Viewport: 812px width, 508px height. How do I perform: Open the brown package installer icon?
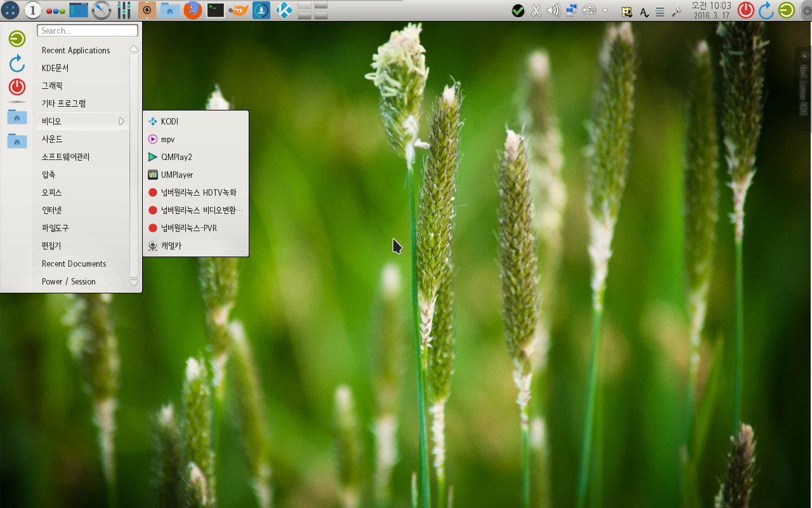(x=147, y=10)
